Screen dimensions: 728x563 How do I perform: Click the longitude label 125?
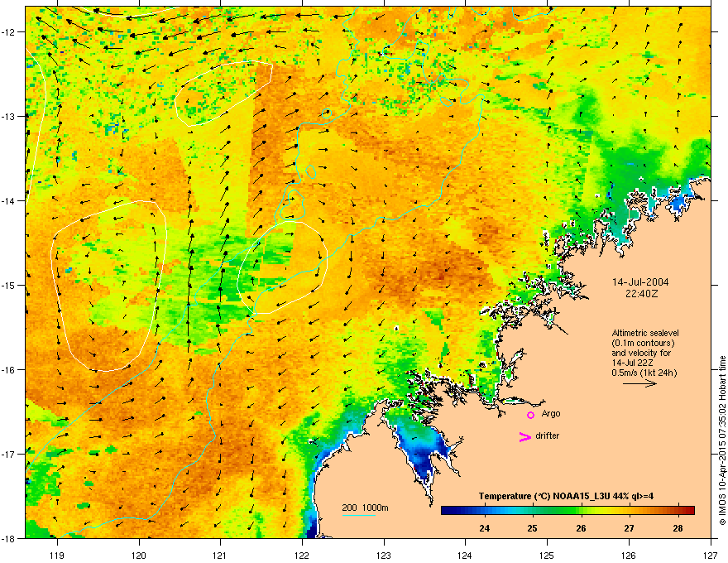point(547,555)
